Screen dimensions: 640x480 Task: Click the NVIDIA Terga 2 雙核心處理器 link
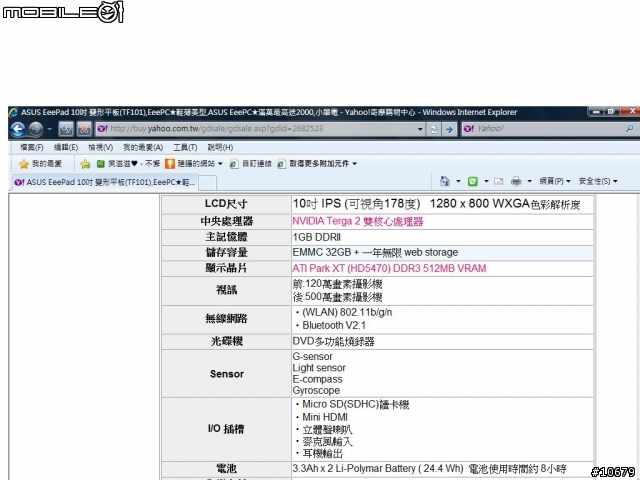[358, 221]
